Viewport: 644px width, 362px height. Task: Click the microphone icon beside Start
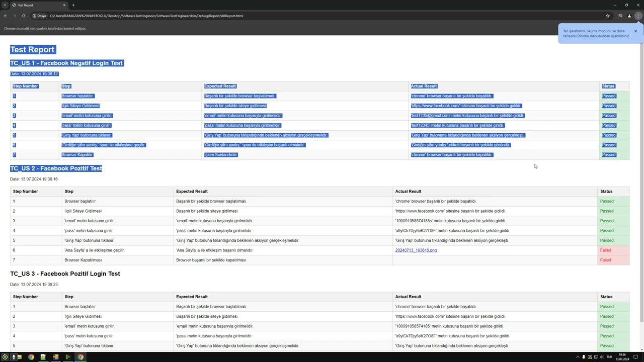tap(14, 357)
